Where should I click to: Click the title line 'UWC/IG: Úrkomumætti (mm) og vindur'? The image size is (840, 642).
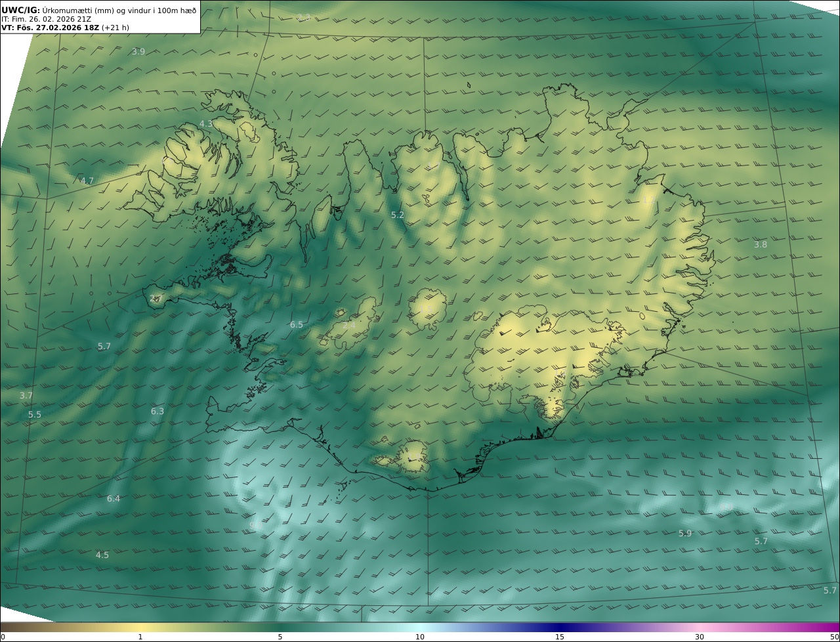click(x=99, y=11)
